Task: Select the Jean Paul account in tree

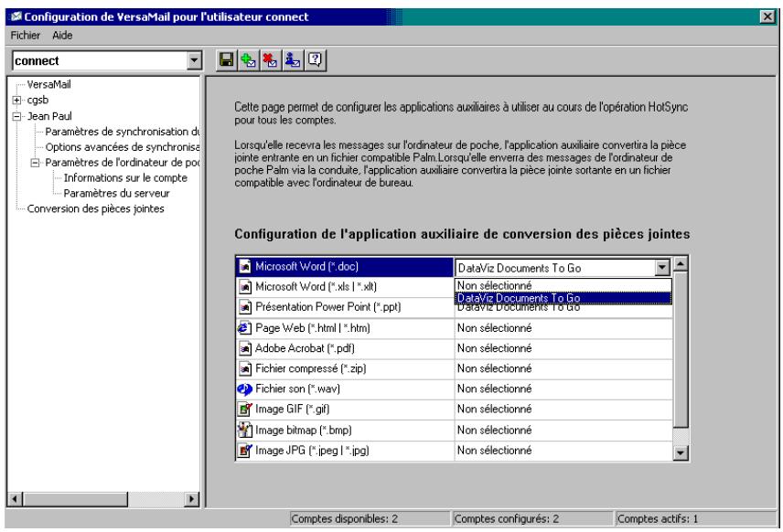Action: click(x=49, y=116)
